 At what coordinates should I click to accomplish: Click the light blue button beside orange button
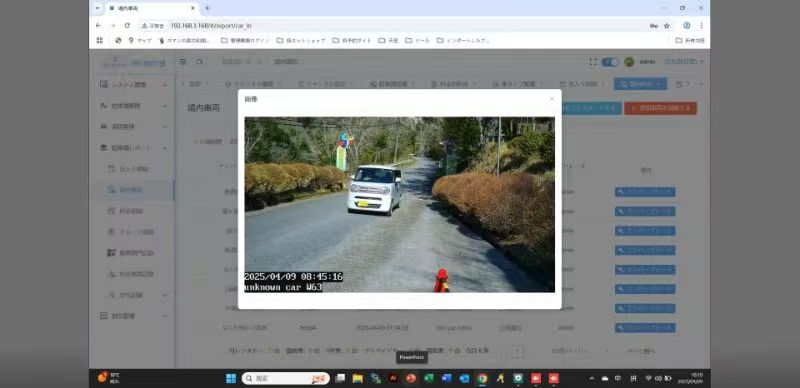(591, 108)
